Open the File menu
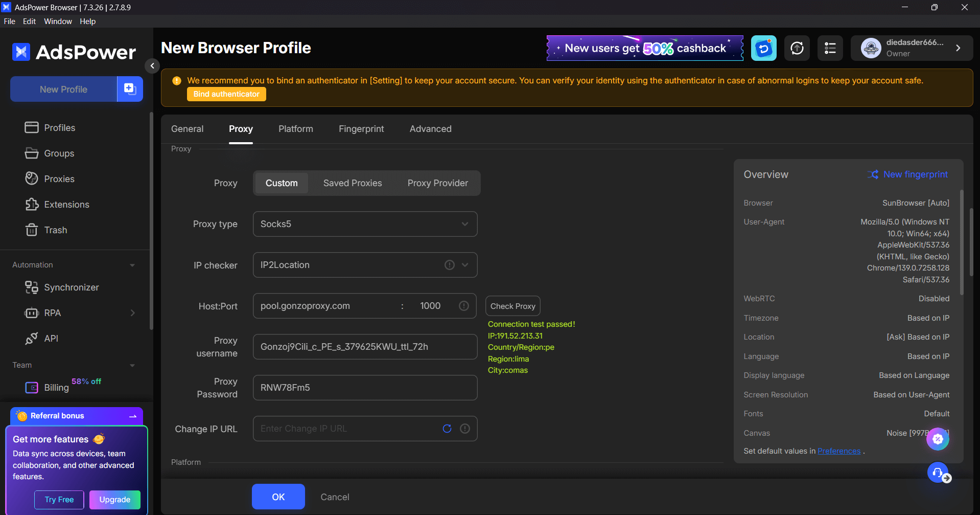Viewport: 980px width, 515px height. (10, 21)
